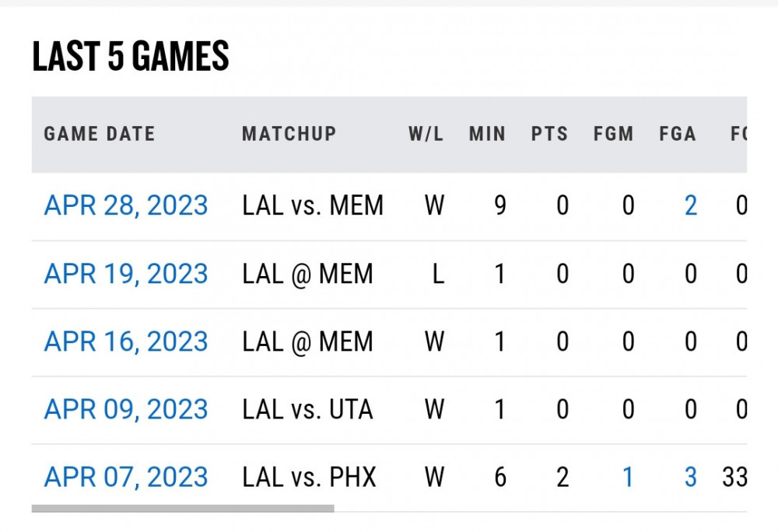Open the APR 09, 2023 game link
This screenshot has width=778, height=532.
coord(126,409)
